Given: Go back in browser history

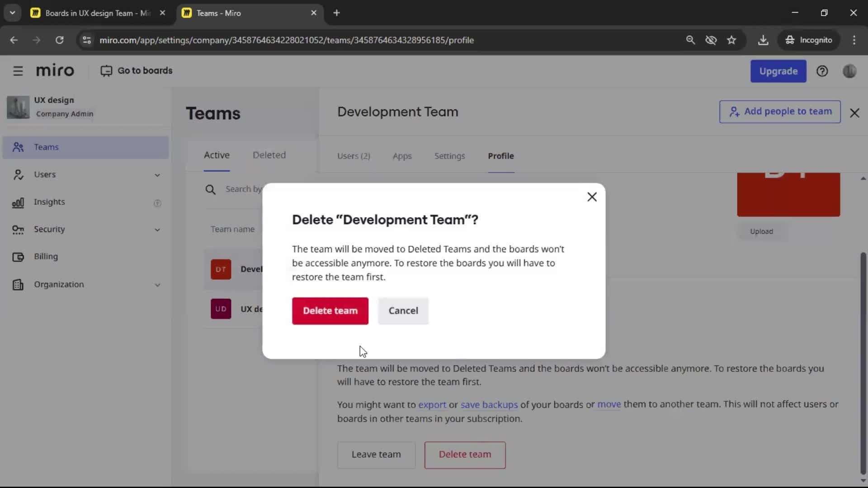Looking at the screenshot, I should (x=14, y=40).
